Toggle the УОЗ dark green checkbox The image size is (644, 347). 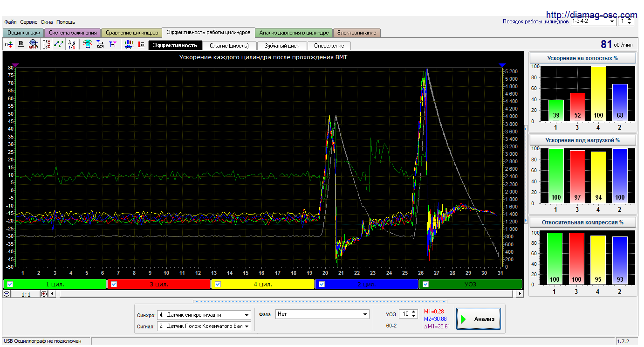[426, 284]
